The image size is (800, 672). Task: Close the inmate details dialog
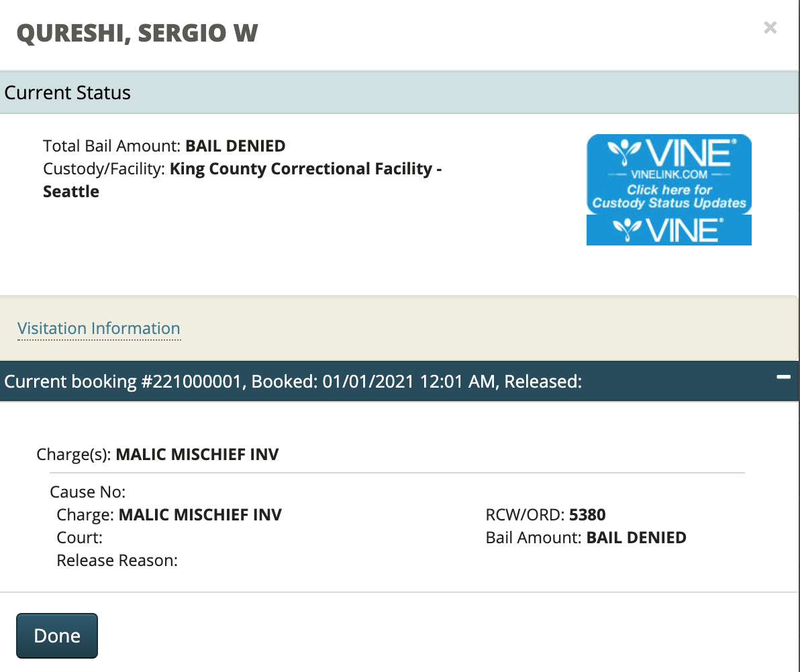[770, 28]
